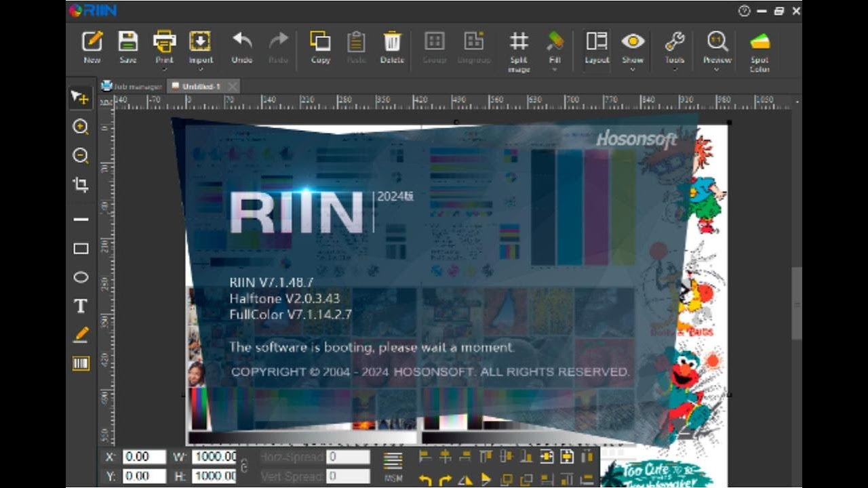Viewport: 868px width, 488px height.
Task: Activate the selection arrow tool
Action: [x=81, y=98]
